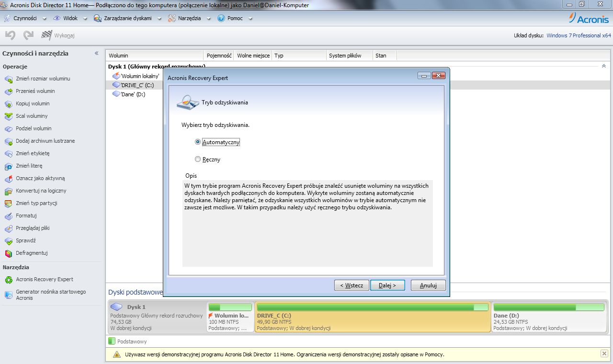Click Zmień rozmiar woluminu operation link

pyautogui.click(x=43, y=79)
